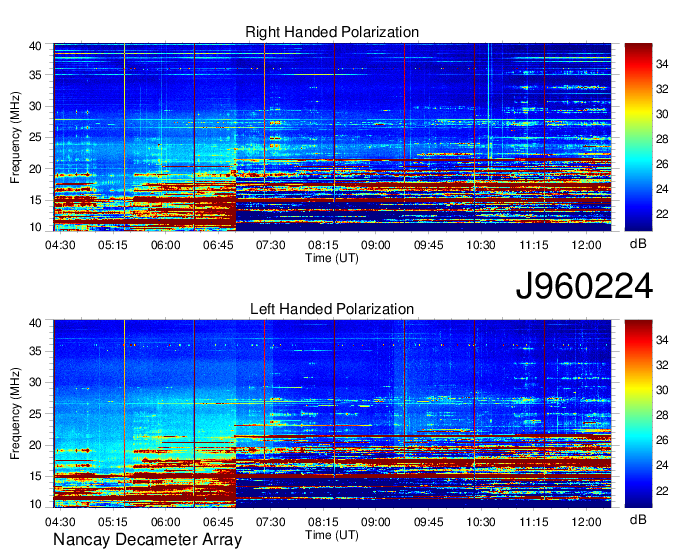This screenshot has width=680, height=552.
Task: Click the 15 frequency tick on bottom plot
Action: pyautogui.click(x=35, y=476)
